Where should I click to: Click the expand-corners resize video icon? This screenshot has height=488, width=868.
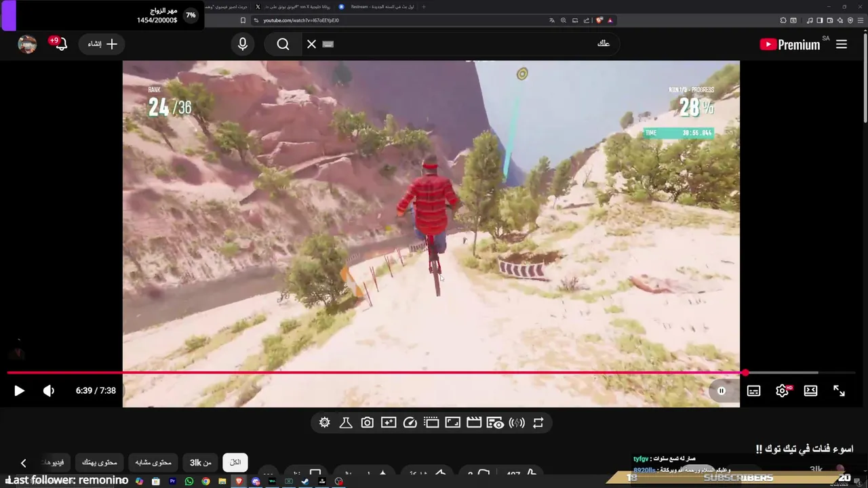tap(452, 422)
